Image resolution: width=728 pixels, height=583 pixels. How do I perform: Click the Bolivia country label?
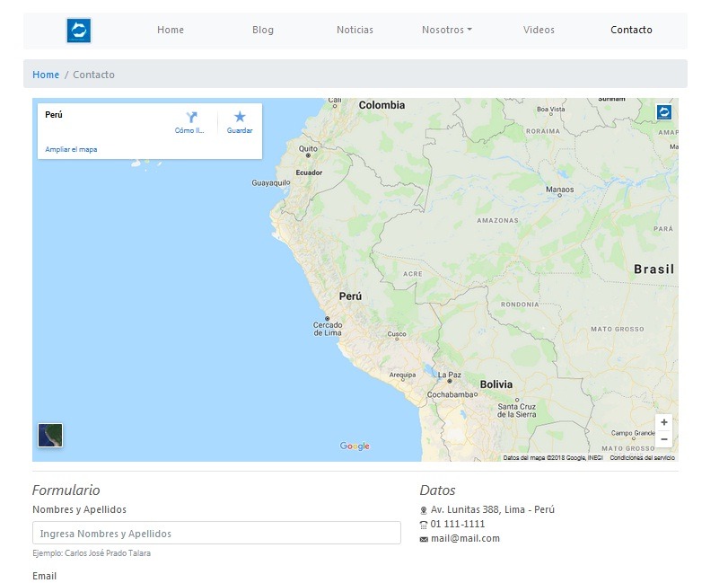tap(496, 384)
